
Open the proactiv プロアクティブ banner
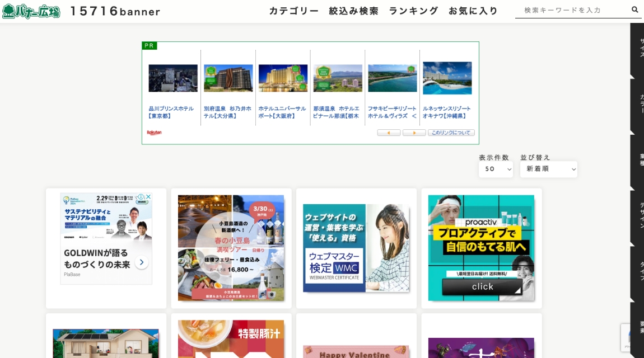tap(482, 248)
